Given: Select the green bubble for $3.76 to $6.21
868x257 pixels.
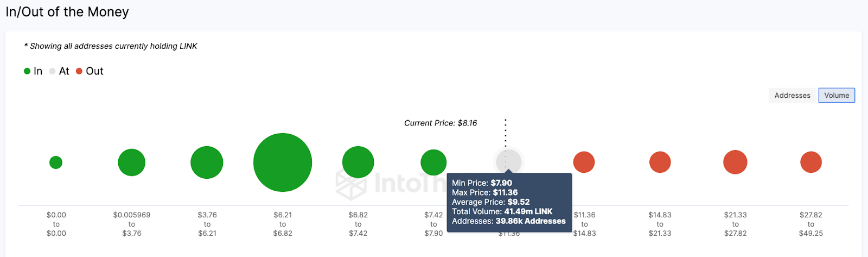Looking at the screenshot, I should [207, 162].
